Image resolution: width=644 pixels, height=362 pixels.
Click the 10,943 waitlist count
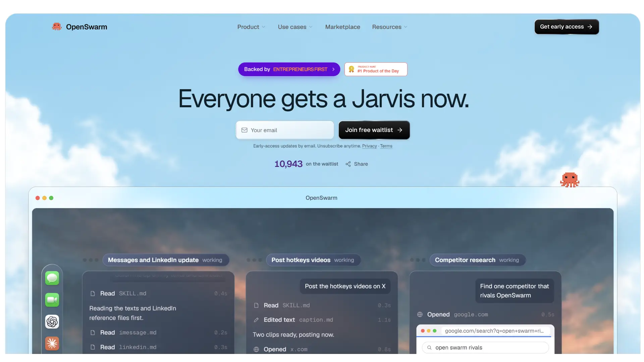[288, 164]
